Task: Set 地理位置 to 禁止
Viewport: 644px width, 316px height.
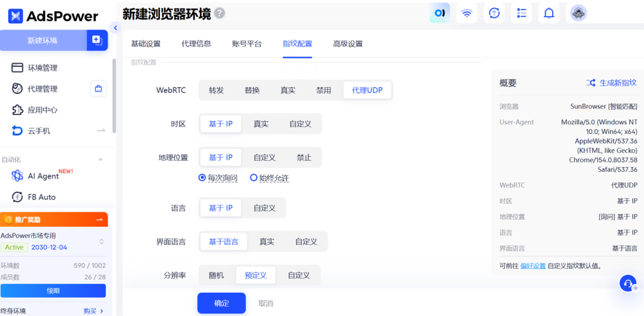Action: (x=304, y=157)
